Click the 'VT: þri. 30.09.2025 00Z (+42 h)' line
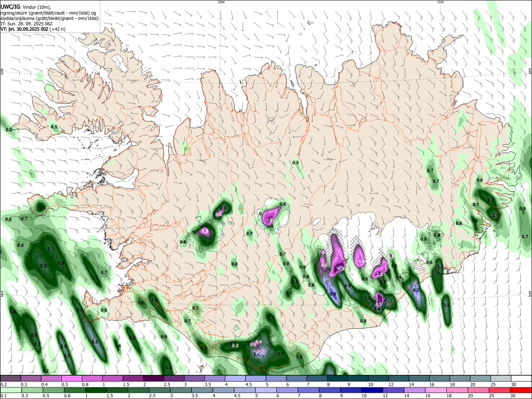Image resolution: width=532 pixels, height=399 pixels. click(x=33, y=30)
